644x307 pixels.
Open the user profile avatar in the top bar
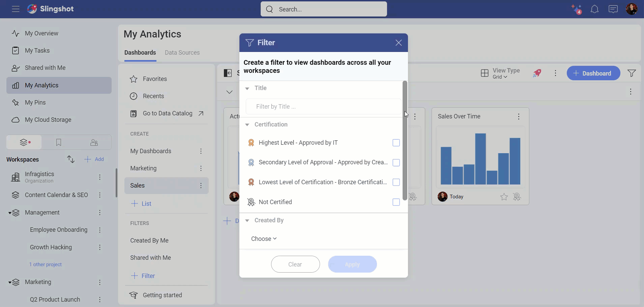point(632,9)
